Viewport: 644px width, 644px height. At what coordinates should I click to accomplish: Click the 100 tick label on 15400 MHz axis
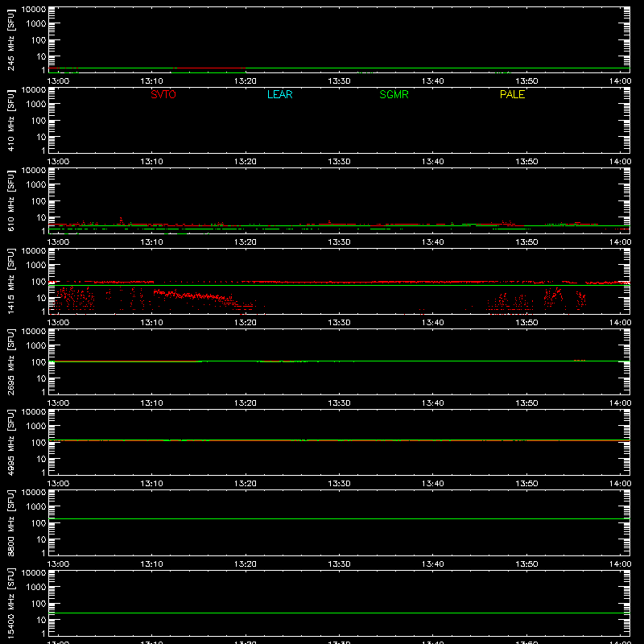coord(39,604)
